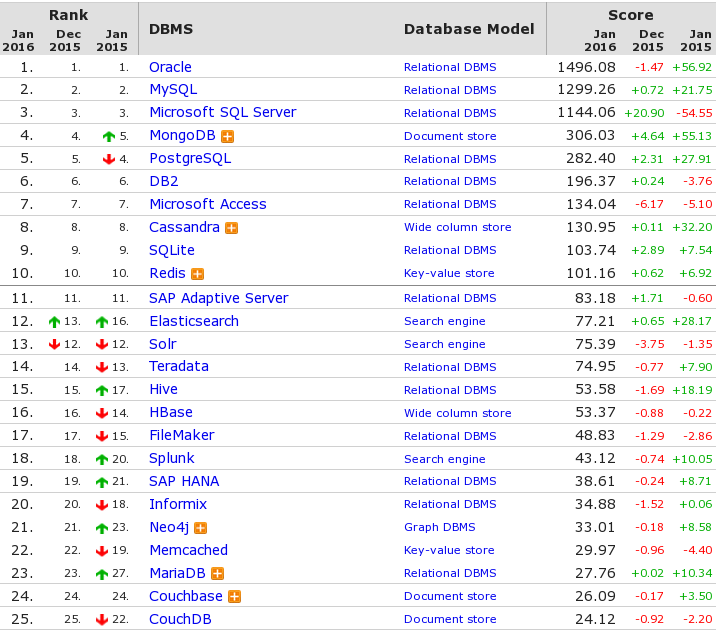Open the Elasticsearch link
The width and height of the screenshot is (720, 632).
194,321
